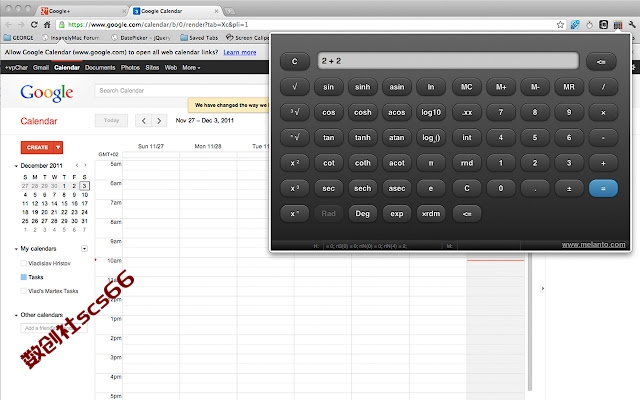Image resolution: width=640 pixels, height=400 pixels.
Task: Toggle Vlad's Martex Tasks calendar checkbox
Action: 24,291
